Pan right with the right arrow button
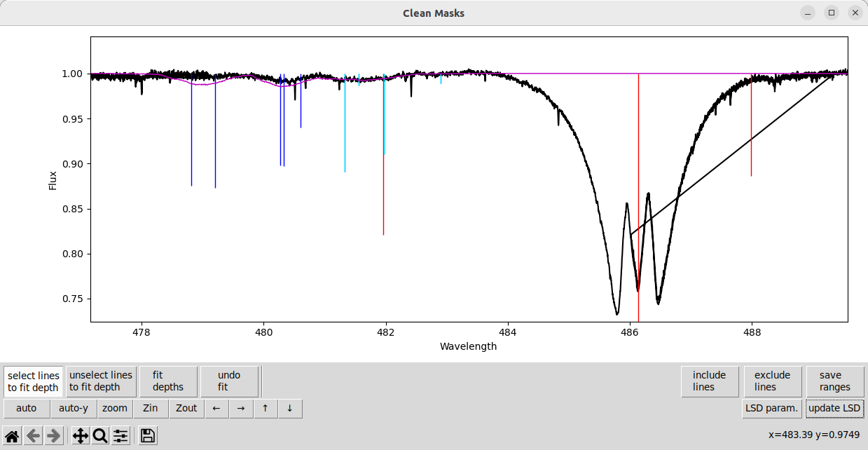 (x=241, y=409)
